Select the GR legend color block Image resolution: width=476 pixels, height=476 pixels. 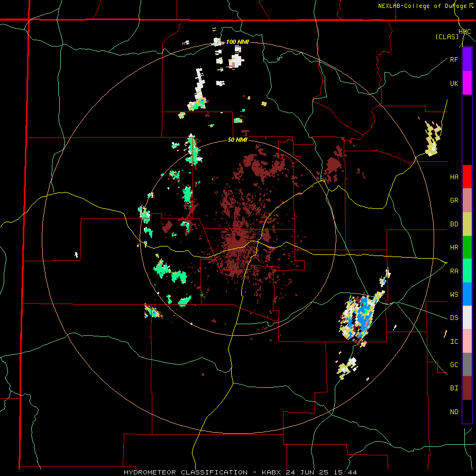(467, 200)
